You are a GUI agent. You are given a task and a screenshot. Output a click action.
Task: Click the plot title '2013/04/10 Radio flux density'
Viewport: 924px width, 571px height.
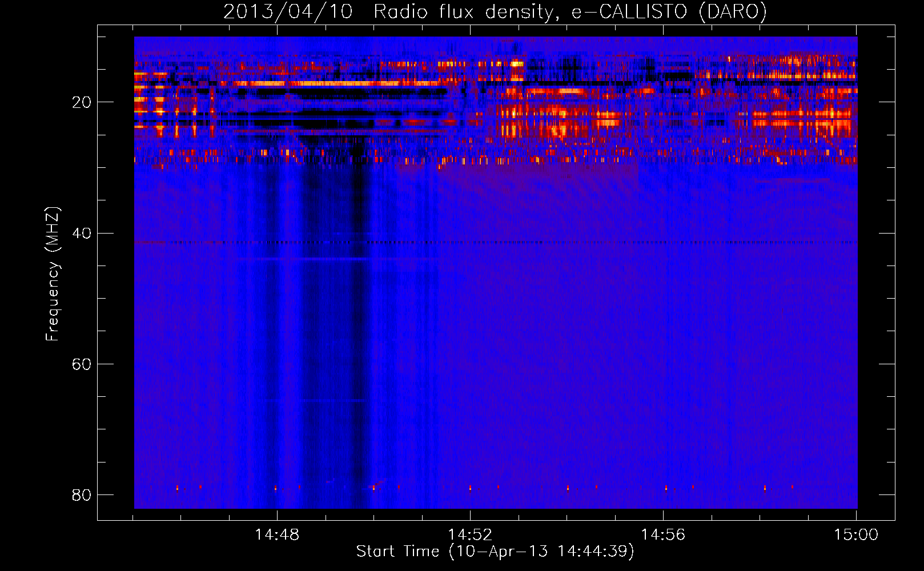pyautogui.click(x=495, y=11)
